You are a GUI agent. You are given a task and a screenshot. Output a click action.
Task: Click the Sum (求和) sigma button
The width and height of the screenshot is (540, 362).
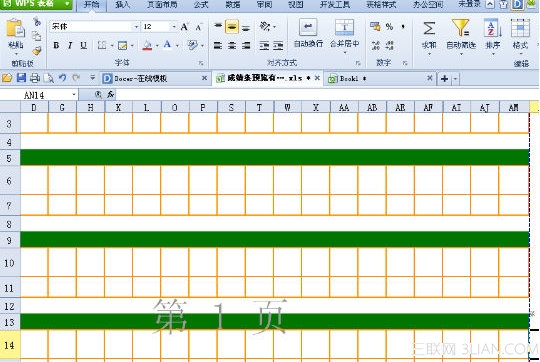point(429,36)
